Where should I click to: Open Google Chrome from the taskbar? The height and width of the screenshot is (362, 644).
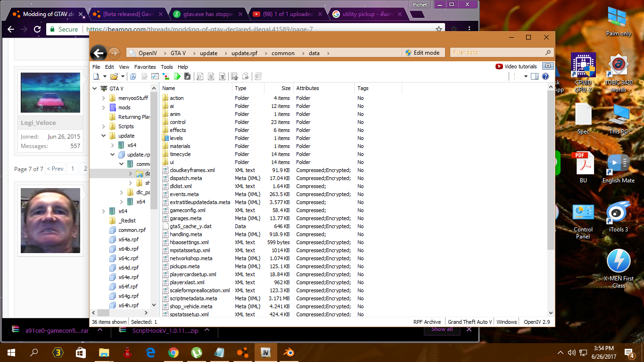[173, 352]
